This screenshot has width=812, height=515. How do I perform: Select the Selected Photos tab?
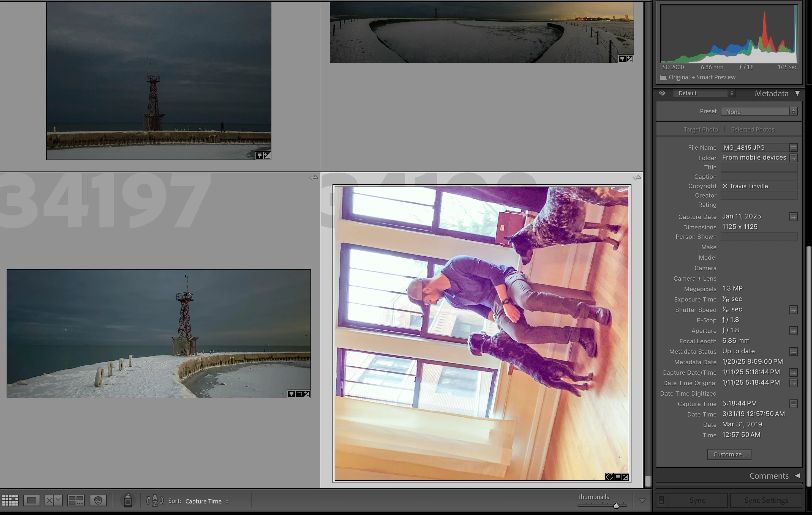(x=752, y=129)
